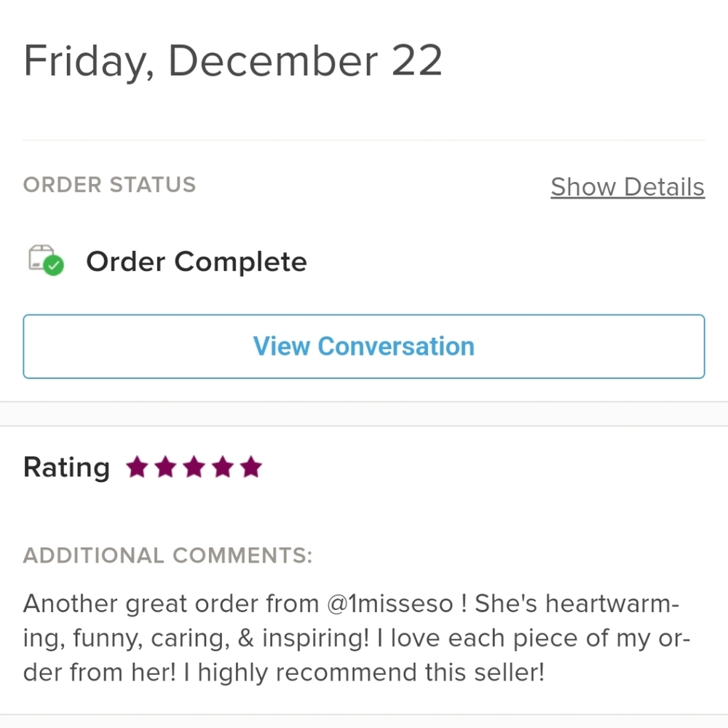
Task: Click the Rating label
Action: coord(66,467)
